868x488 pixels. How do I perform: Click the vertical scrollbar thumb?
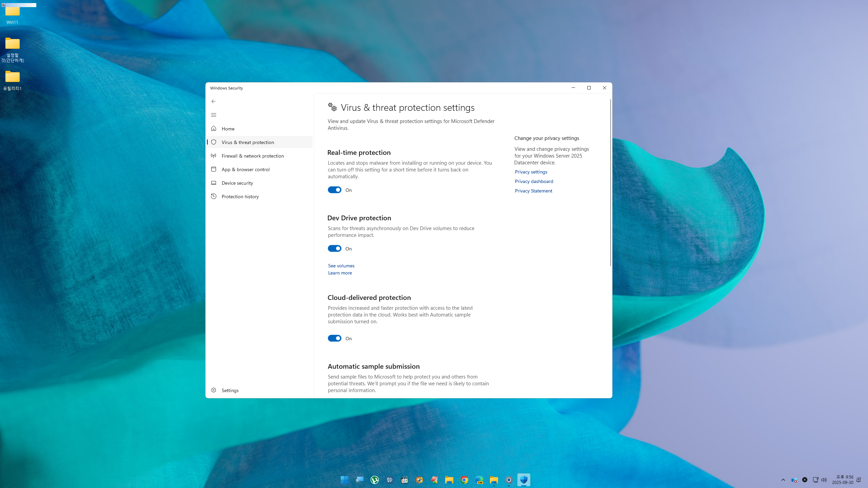(610, 183)
